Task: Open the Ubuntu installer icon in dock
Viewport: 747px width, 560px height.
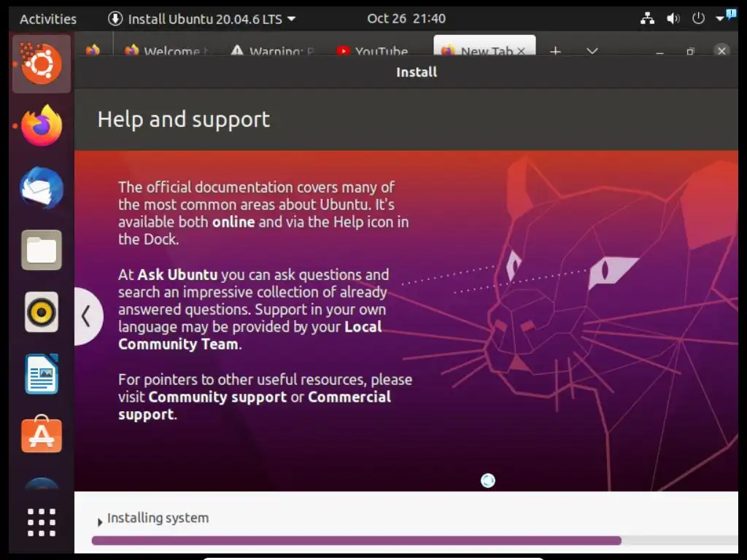Action: 42,64
